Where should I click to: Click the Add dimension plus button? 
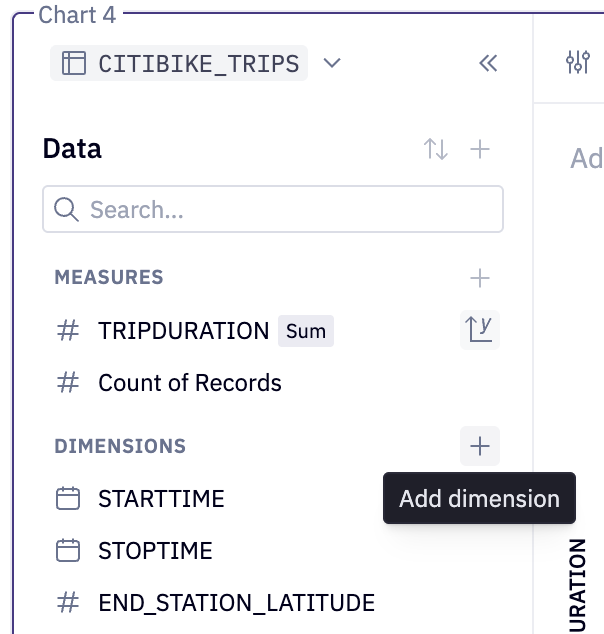(x=480, y=446)
